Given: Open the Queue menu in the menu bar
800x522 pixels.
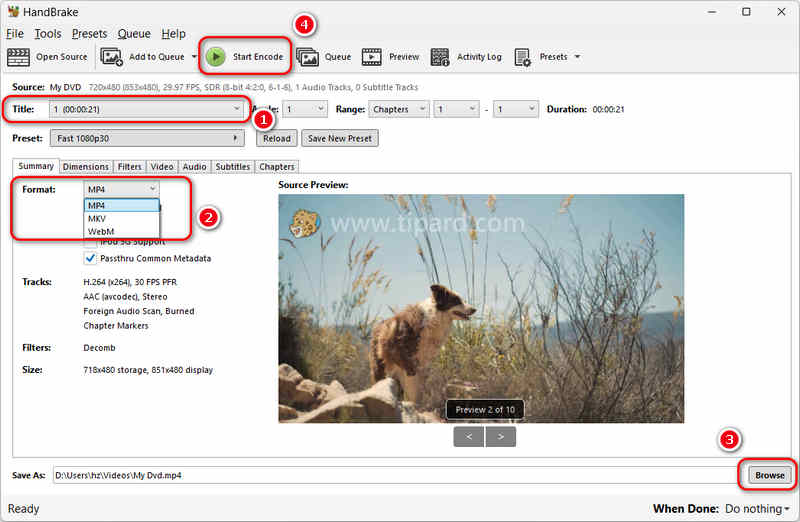Looking at the screenshot, I should pos(134,34).
